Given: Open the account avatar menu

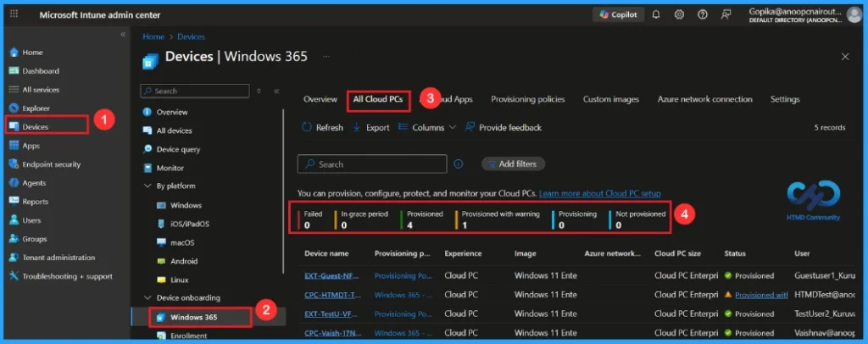Looking at the screenshot, I should [x=854, y=15].
